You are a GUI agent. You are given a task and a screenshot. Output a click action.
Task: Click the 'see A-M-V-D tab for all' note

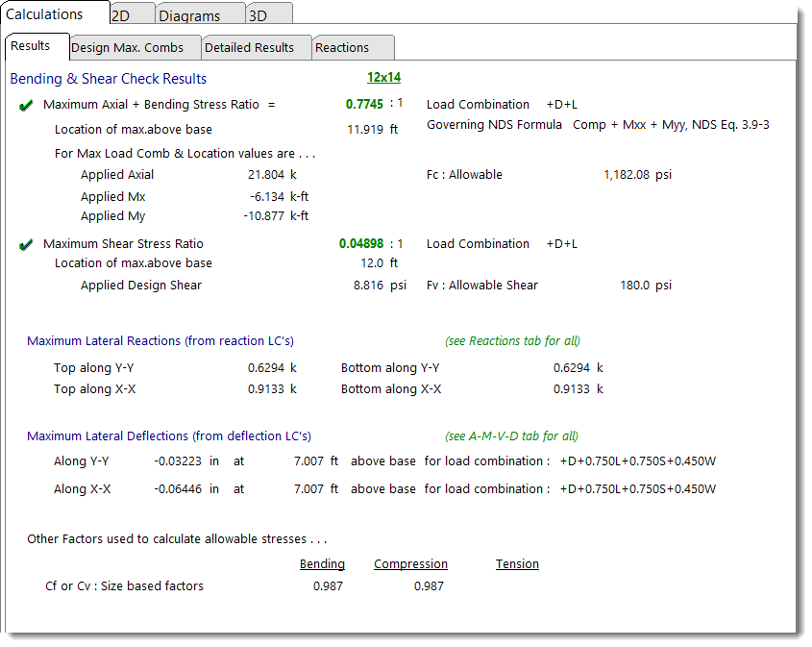(511, 435)
